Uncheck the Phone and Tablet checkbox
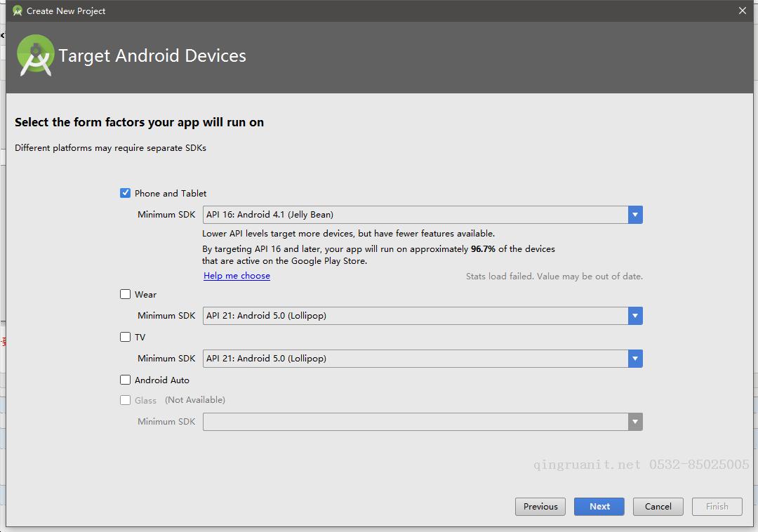The height and width of the screenshot is (532, 758). point(125,193)
